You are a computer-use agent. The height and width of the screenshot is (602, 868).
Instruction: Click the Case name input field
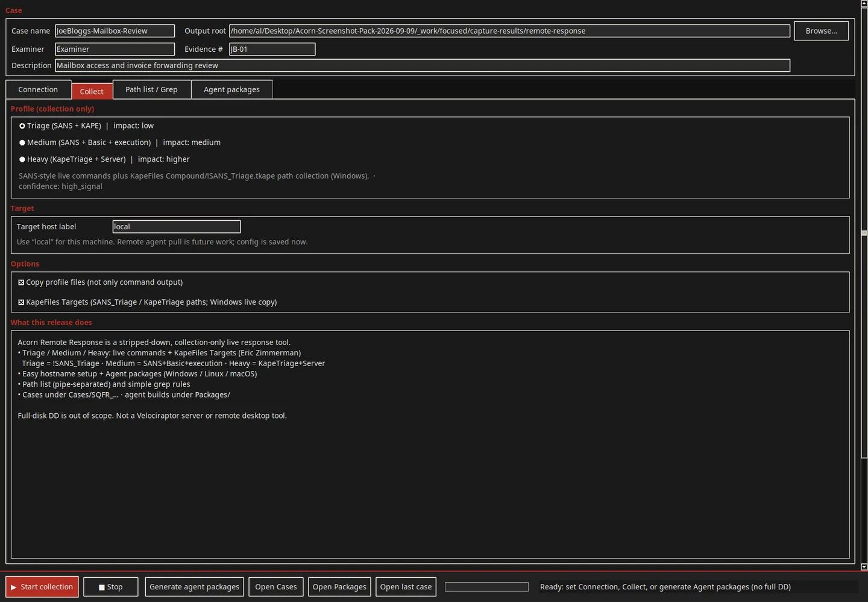coord(115,31)
